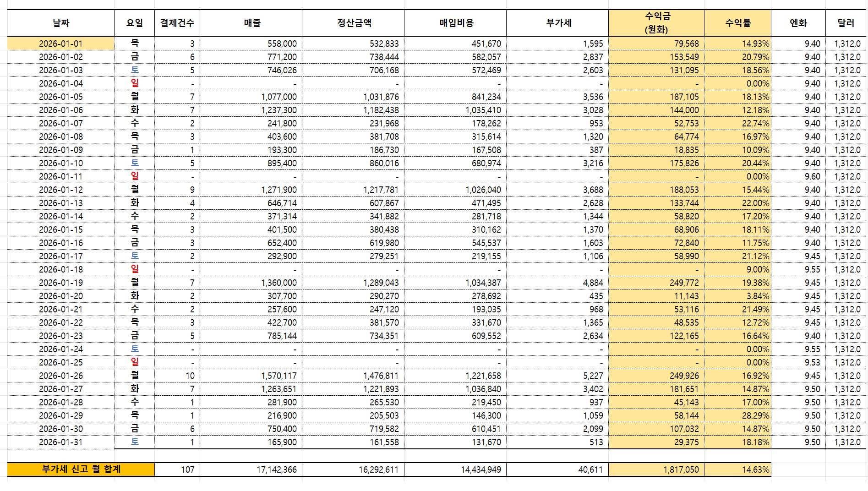Select the total 수익률 cell showing 14.63%

pos(737,469)
